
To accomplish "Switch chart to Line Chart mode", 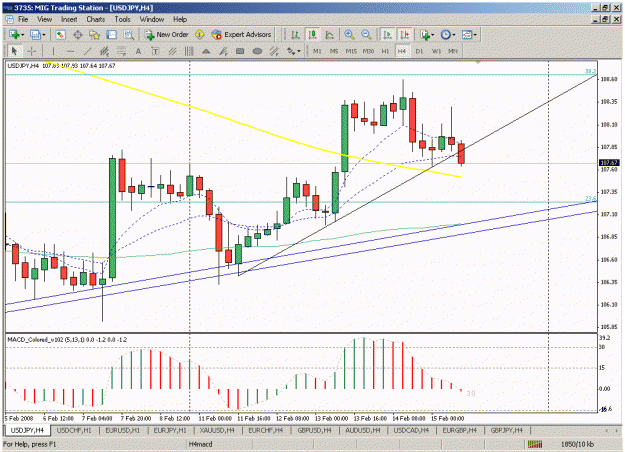I will pyautogui.click(x=330, y=35).
